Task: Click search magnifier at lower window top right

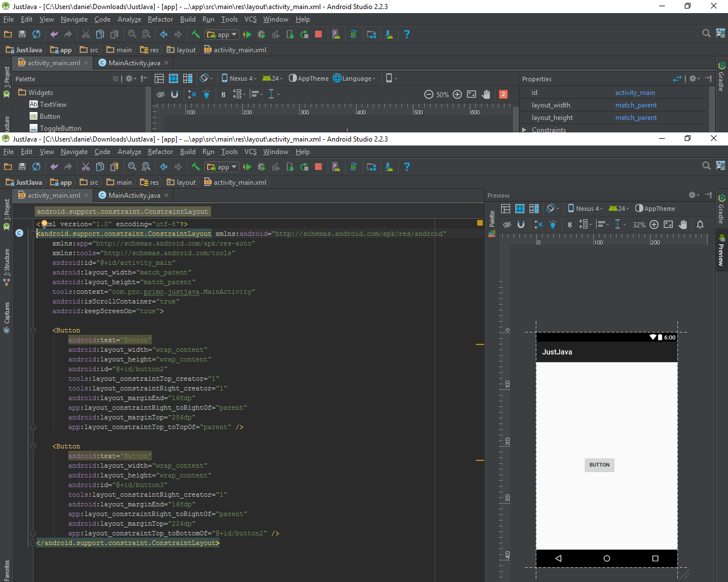Action: coord(706,165)
